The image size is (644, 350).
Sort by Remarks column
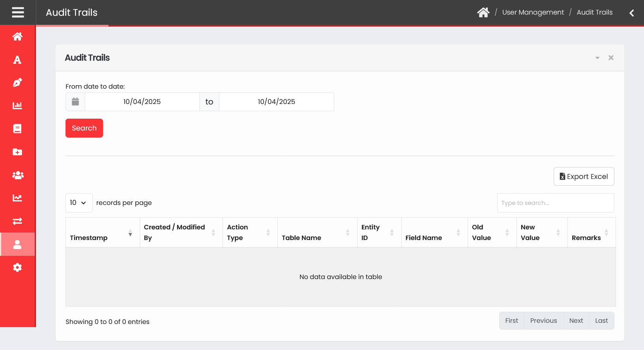pos(592,233)
